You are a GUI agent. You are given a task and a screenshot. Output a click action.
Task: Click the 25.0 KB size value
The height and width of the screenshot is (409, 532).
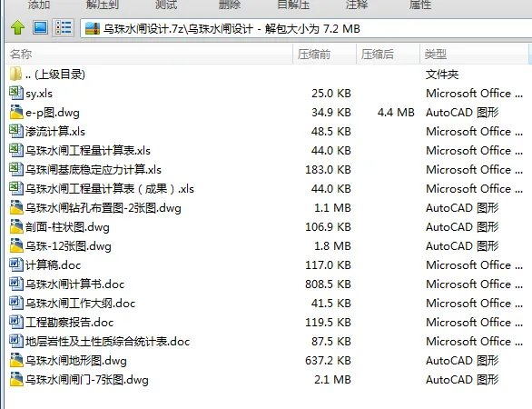331,94
